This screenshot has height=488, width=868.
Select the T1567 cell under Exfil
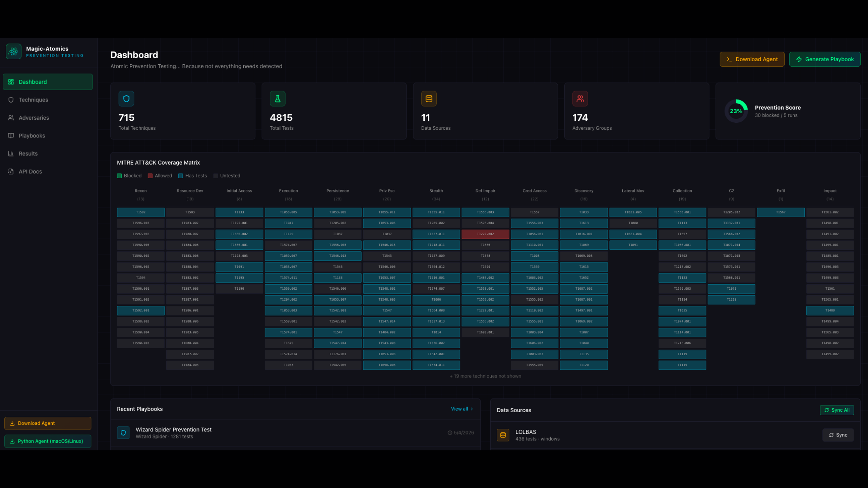pos(781,212)
